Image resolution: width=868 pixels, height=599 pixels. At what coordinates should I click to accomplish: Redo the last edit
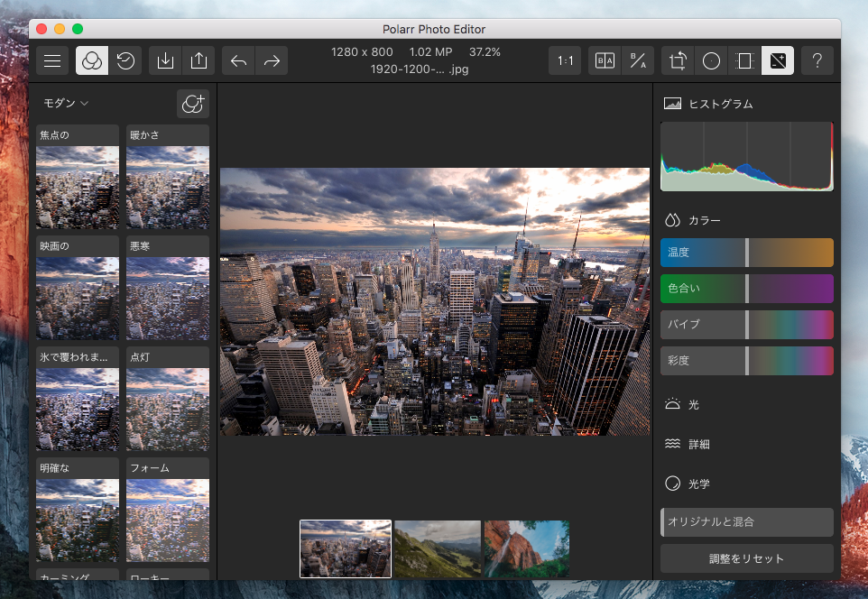click(x=271, y=61)
